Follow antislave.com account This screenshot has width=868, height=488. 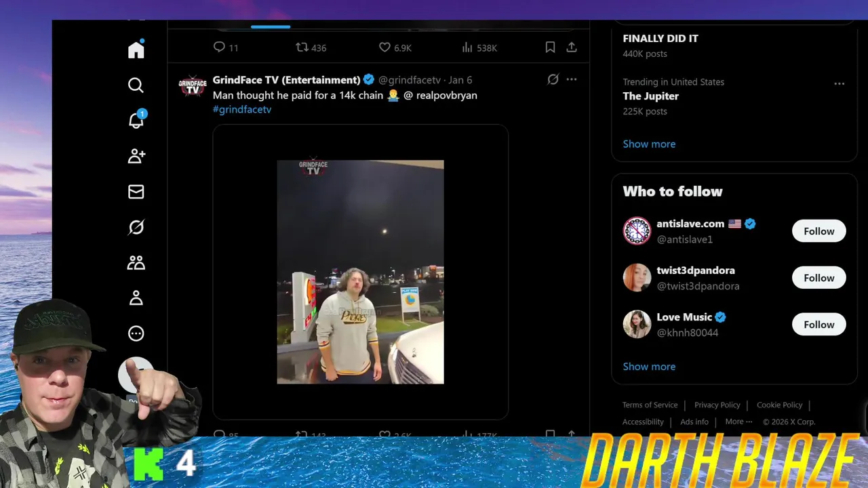pyautogui.click(x=819, y=231)
